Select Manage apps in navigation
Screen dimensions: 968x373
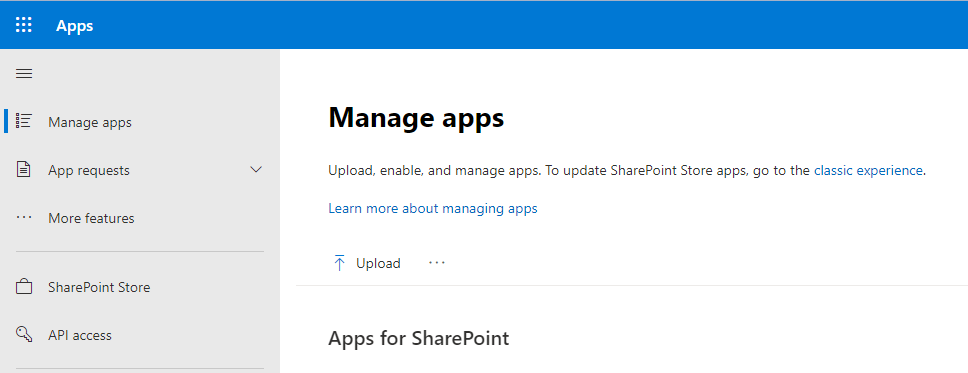(x=90, y=122)
